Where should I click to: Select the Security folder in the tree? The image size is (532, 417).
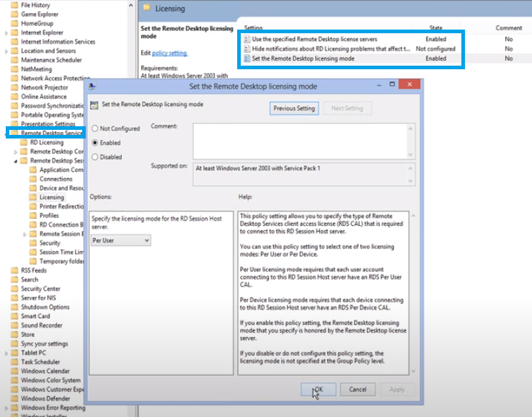(x=50, y=243)
